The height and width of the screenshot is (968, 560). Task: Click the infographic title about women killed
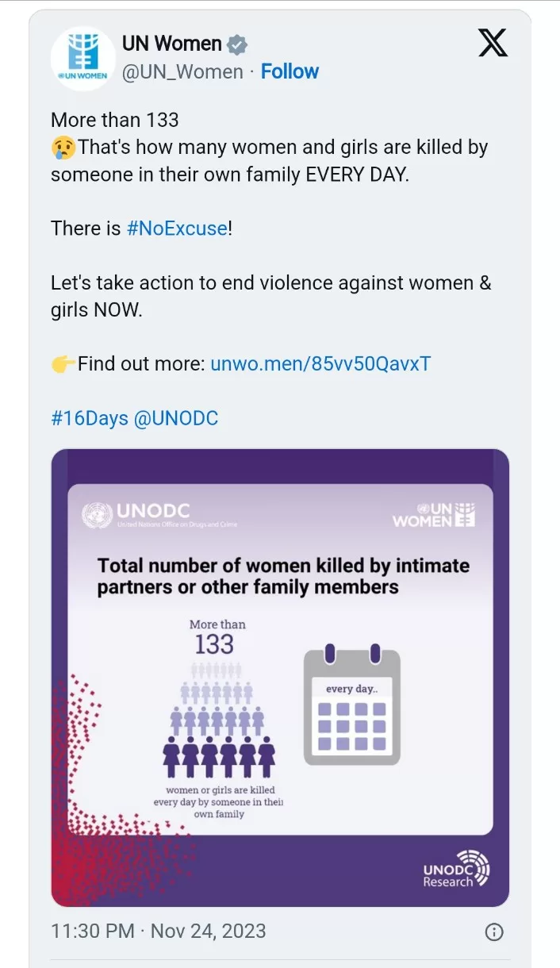283,576
